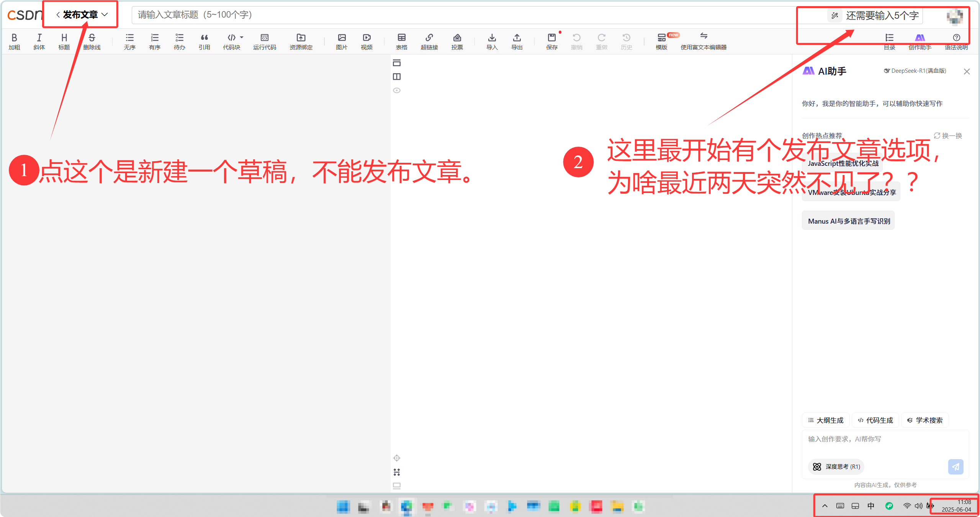Switch to the 大纲生成 tab
Screen dimensions: 980x517
pyautogui.click(x=825, y=420)
